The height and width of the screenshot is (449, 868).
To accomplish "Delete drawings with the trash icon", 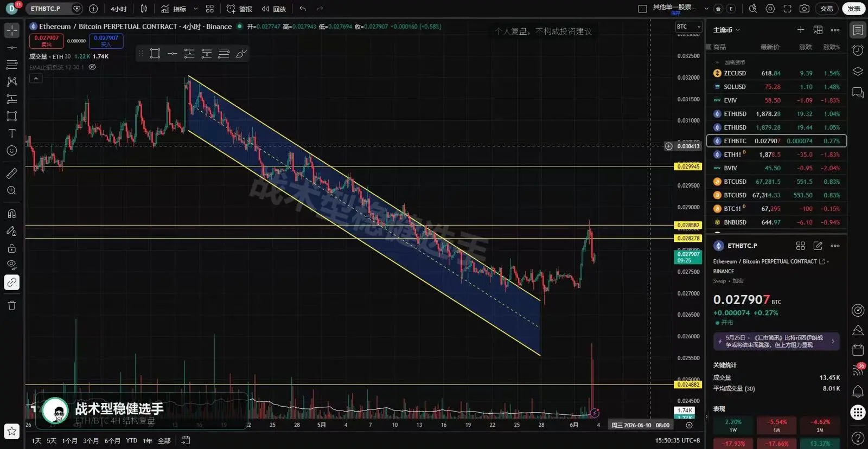I will point(11,305).
